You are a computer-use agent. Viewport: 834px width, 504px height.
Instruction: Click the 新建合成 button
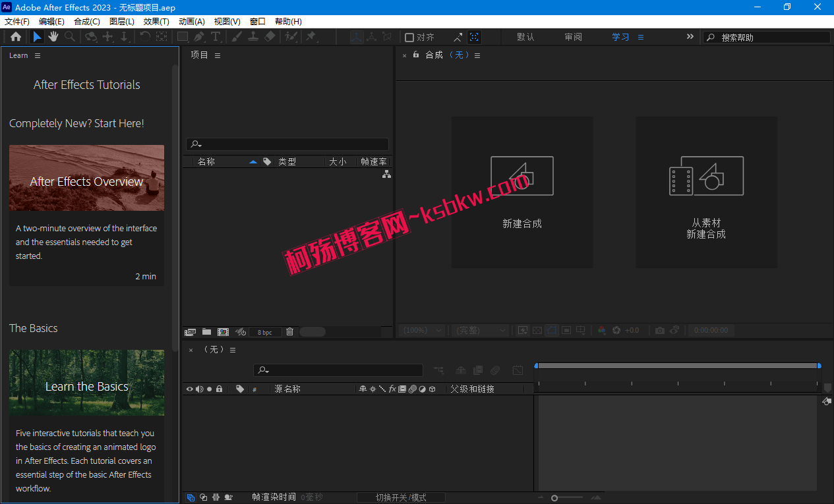(x=522, y=192)
